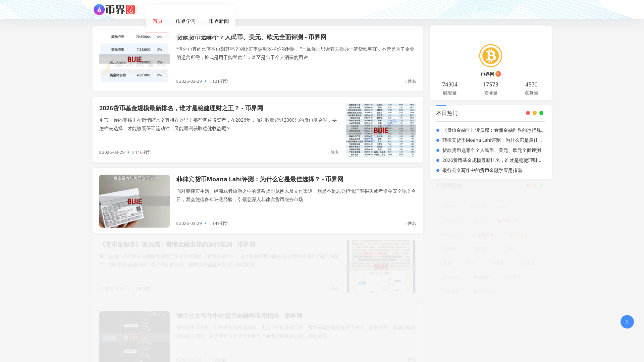Select the 汇率评测 tag

486,235
